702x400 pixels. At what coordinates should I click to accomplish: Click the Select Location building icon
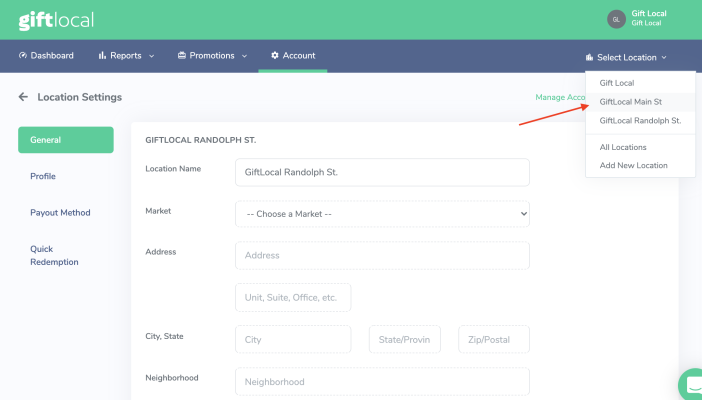click(x=589, y=57)
